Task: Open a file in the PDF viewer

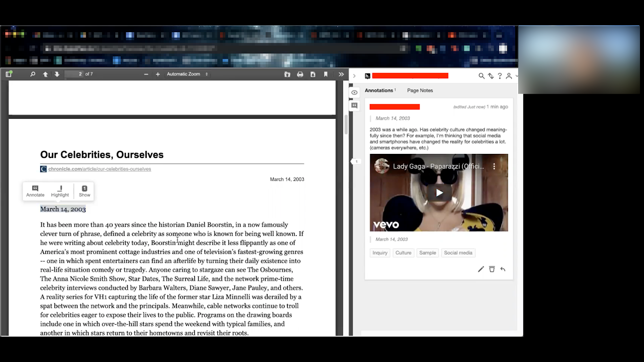Action: tap(287, 74)
